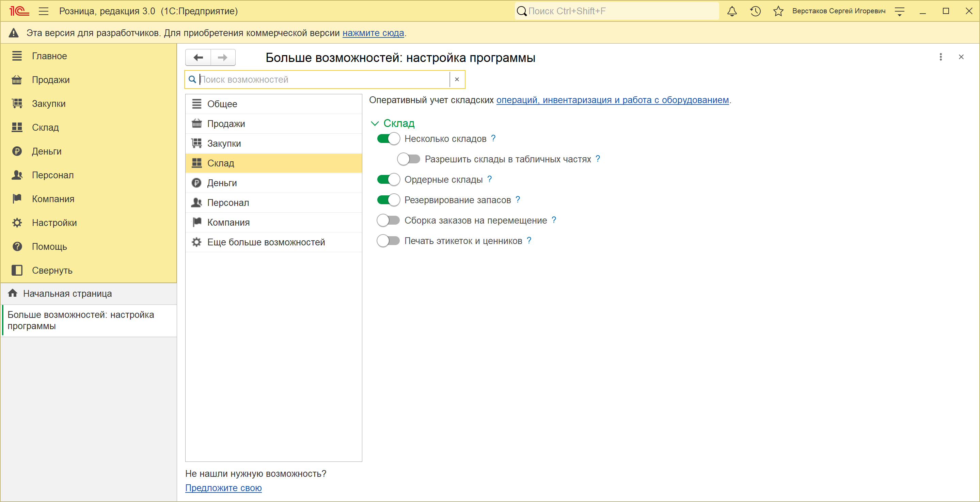Enable Сборка заказов на перемещение
This screenshot has height=502, width=980.
(x=388, y=220)
